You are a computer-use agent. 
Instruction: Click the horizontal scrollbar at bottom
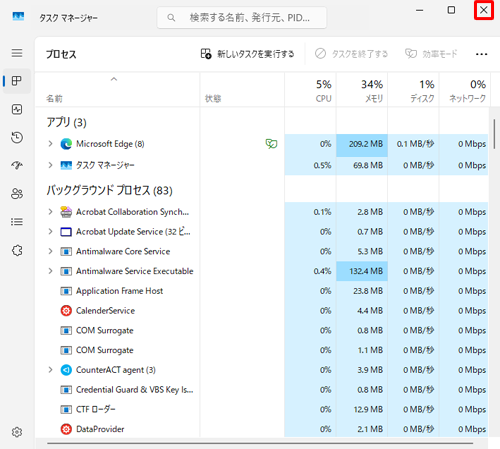tap(260, 444)
